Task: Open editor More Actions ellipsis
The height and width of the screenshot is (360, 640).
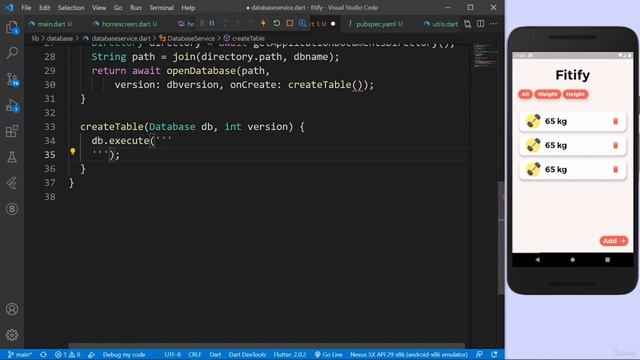Action: (x=494, y=24)
